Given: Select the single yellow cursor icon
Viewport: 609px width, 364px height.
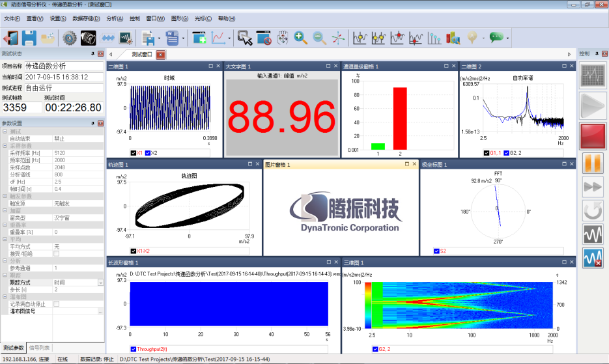Looking at the screenshot, I should pyautogui.click(x=360, y=38).
